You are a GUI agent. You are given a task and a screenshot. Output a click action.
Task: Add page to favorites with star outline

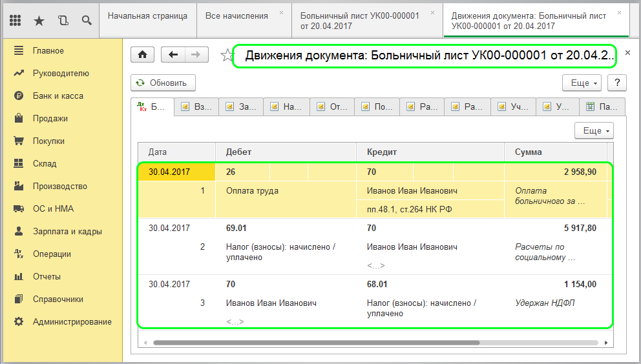226,56
